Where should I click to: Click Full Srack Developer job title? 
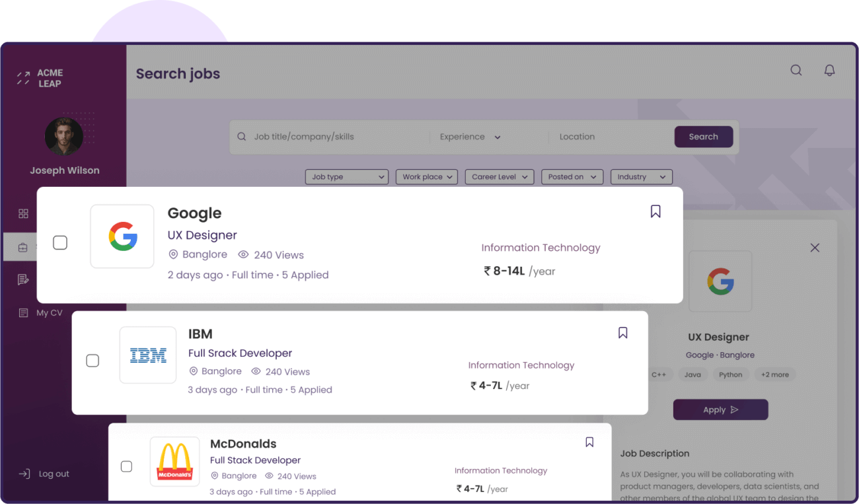pyautogui.click(x=240, y=353)
